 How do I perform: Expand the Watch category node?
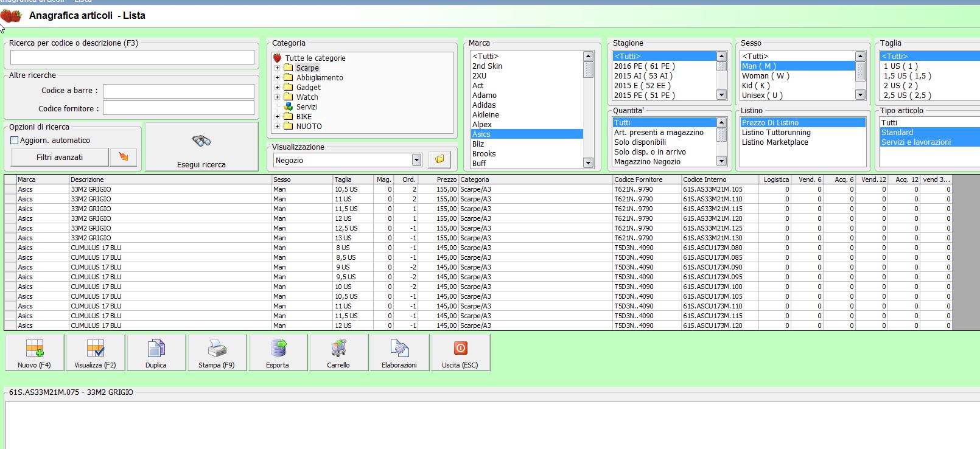pos(277,97)
